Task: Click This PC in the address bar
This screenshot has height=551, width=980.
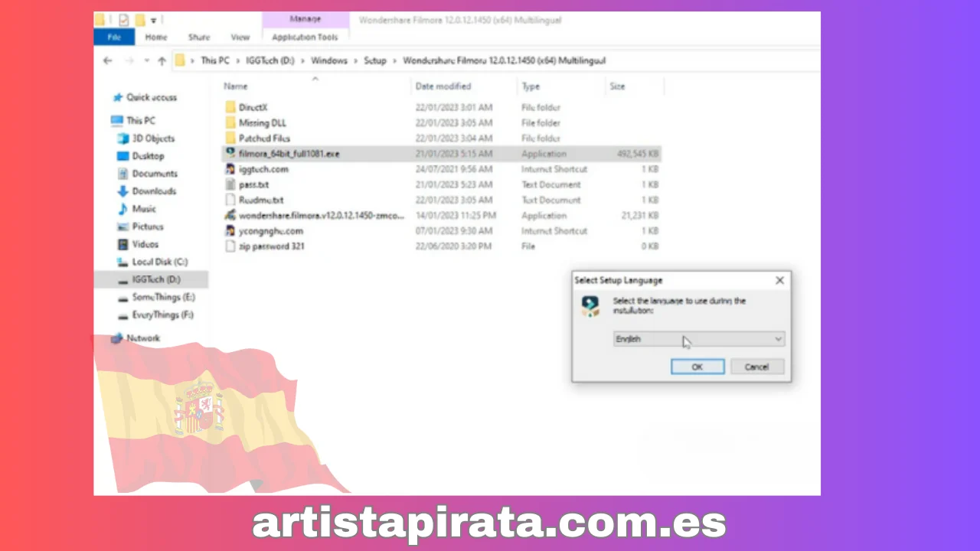Action: point(214,60)
